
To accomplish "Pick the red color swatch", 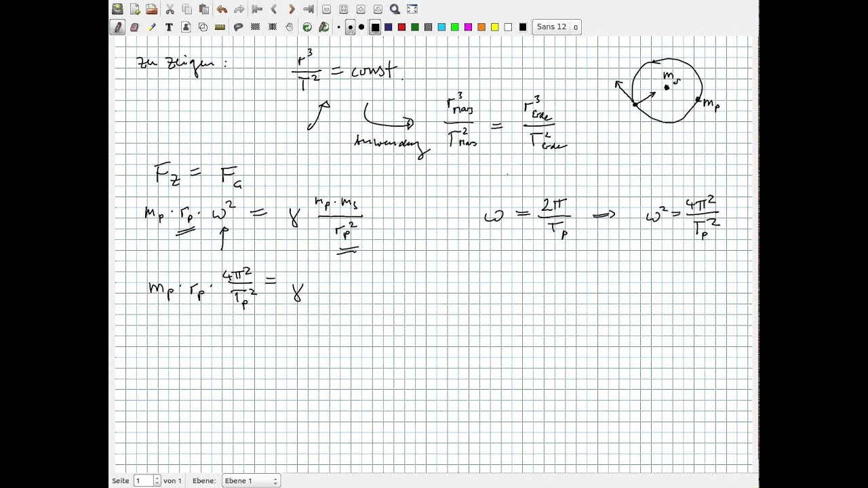I will pos(401,27).
